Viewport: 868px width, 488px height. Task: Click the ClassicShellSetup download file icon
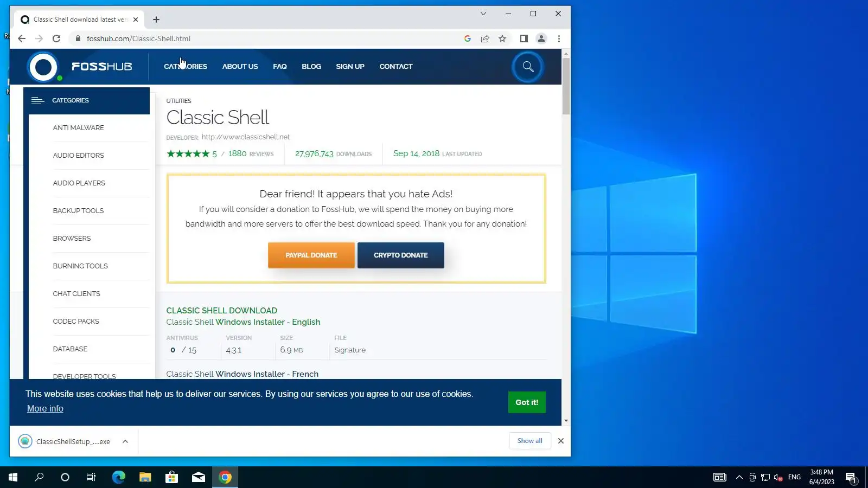coord(25,441)
